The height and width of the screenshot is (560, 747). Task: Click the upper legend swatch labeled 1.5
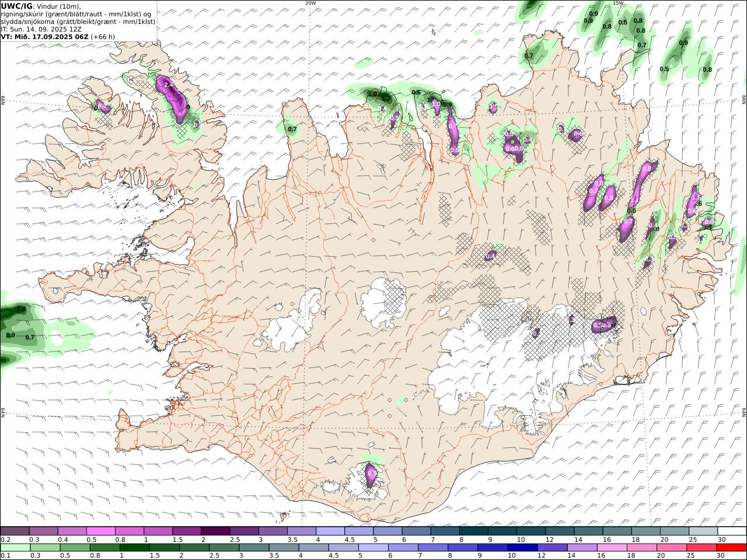[x=187, y=531]
